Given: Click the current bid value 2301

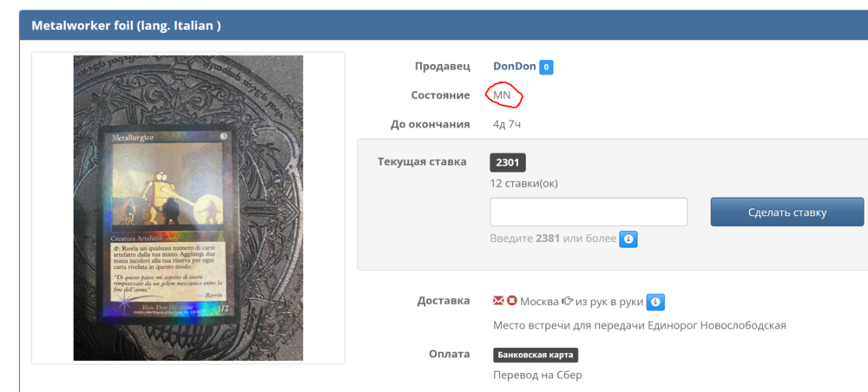Looking at the screenshot, I should point(508,162).
